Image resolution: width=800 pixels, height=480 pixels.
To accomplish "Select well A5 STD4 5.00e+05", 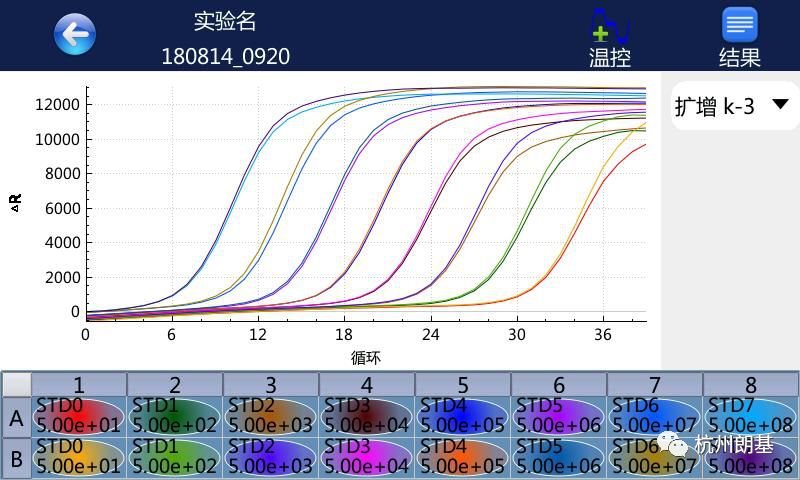I will tap(463, 417).
